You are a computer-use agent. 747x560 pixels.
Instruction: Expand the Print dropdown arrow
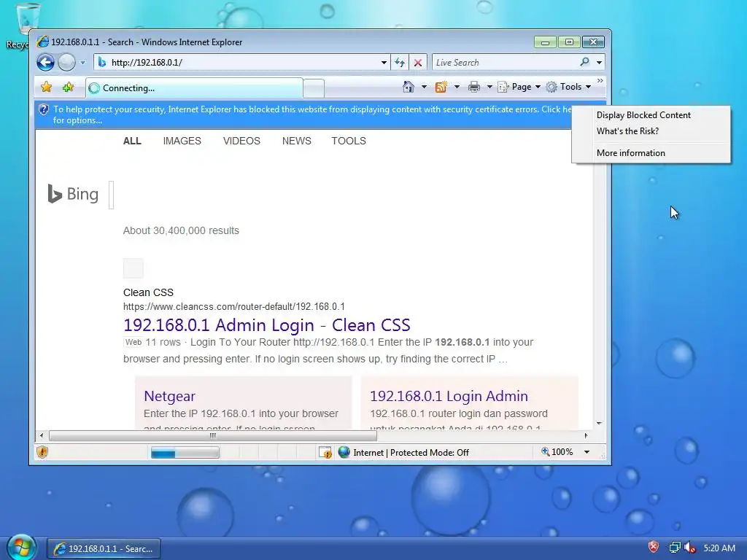pyautogui.click(x=489, y=87)
